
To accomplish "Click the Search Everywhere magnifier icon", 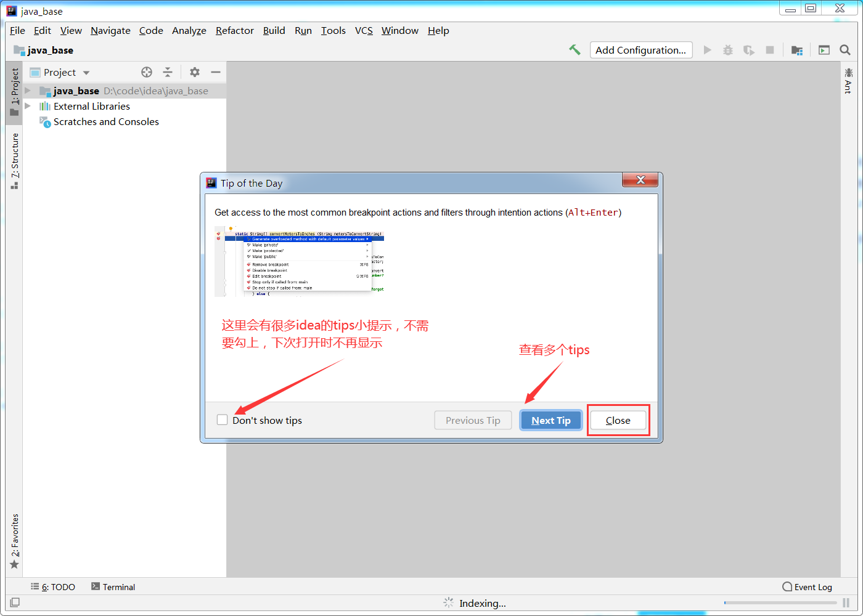I will [x=845, y=50].
